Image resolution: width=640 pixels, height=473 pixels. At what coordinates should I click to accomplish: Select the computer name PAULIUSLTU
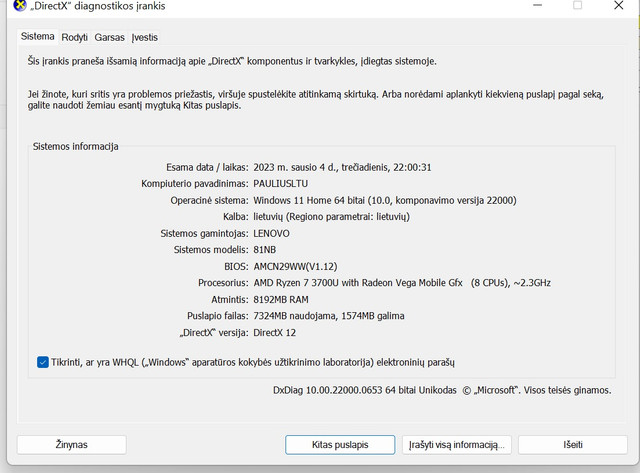click(x=280, y=184)
